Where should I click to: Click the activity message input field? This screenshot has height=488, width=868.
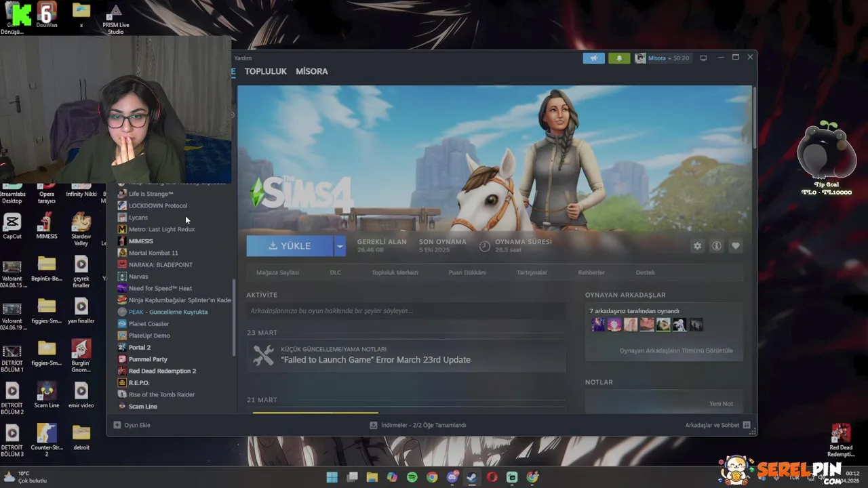point(406,310)
